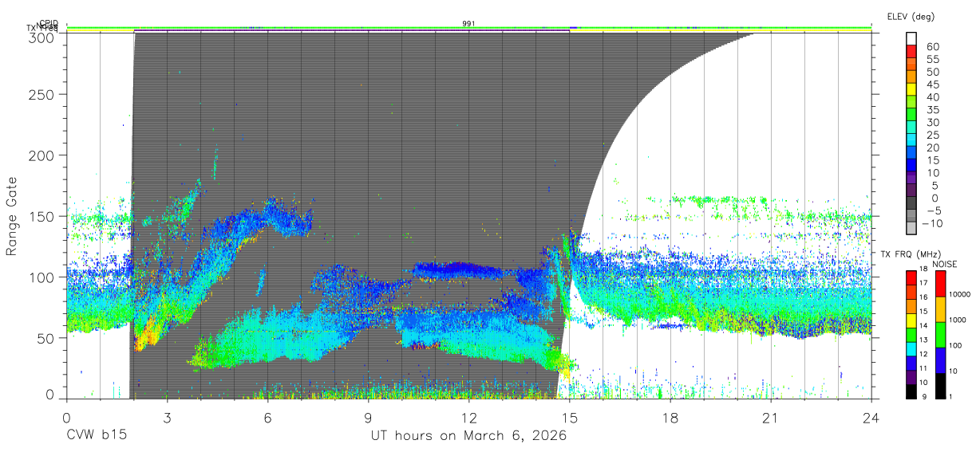Click the blue 15-20 elevation color segment
This screenshot has height=452, width=980.
pos(911,154)
